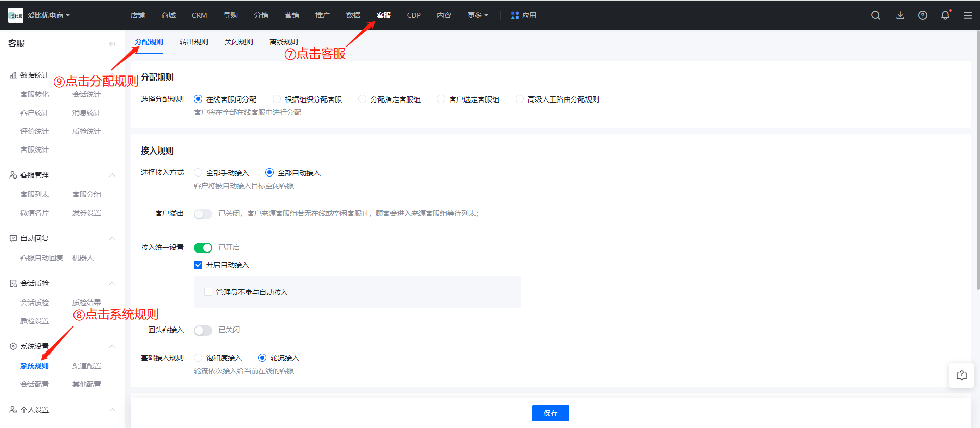The image size is (980, 428).
Task: Open 微信名片 in sidebar
Action: [x=35, y=213]
